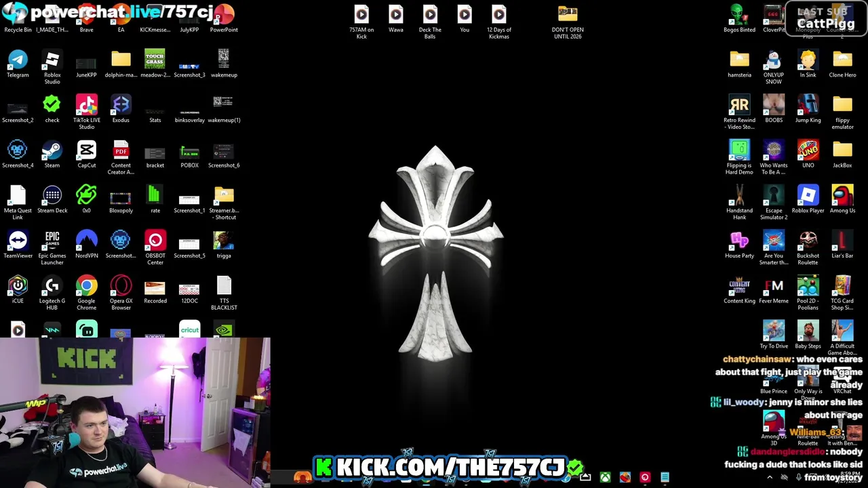Launch Baby Steps game shortcut
Viewport: 868px width, 488px height.
808,335
